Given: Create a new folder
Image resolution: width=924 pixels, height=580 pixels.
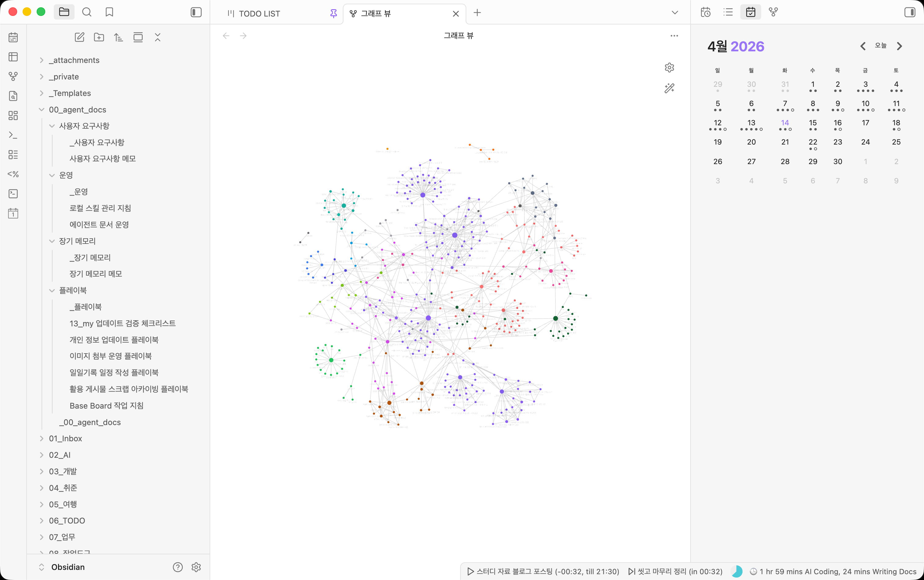Looking at the screenshot, I should pyautogui.click(x=99, y=37).
